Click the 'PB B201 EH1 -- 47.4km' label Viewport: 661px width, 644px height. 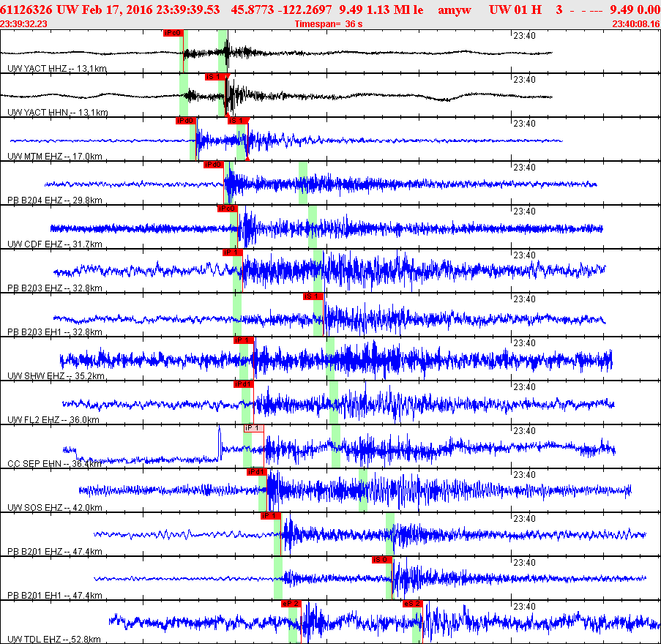point(55,596)
